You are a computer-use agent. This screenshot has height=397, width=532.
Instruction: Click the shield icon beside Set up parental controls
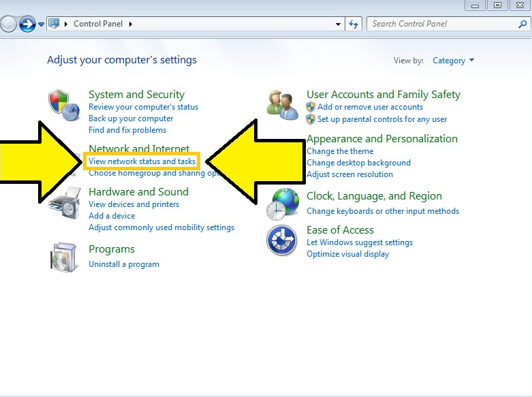pyautogui.click(x=311, y=119)
